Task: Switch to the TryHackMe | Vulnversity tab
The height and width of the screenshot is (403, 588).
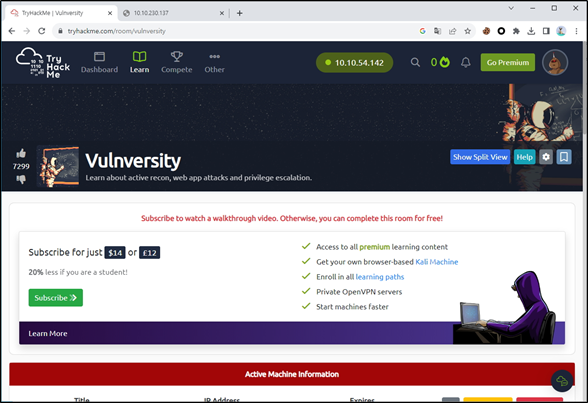Action: pyautogui.click(x=60, y=13)
